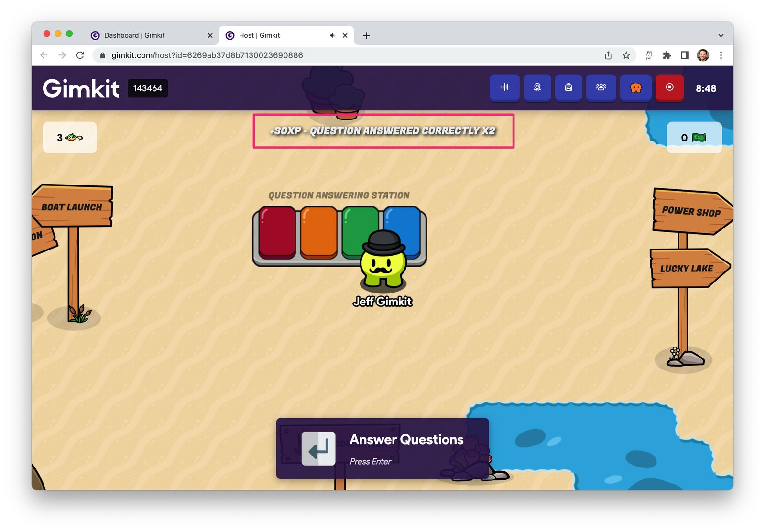
Task: Bookmark this page with the star
Action: [626, 55]
